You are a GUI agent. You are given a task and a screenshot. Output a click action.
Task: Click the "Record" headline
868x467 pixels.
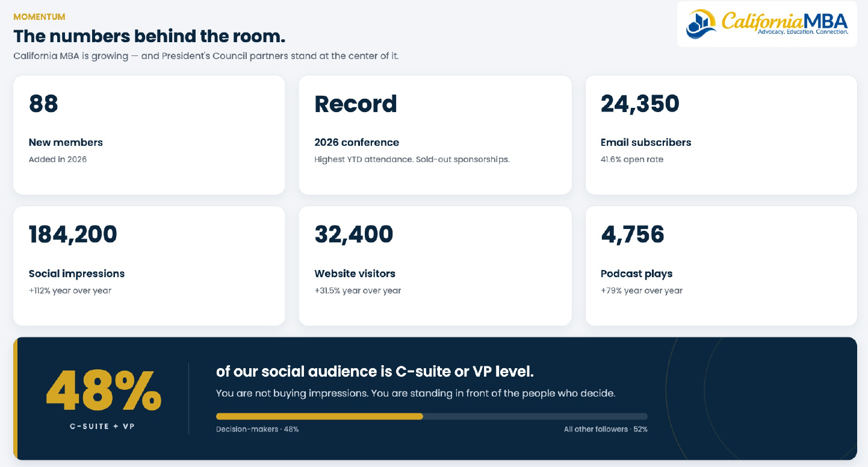click(356, 104)
